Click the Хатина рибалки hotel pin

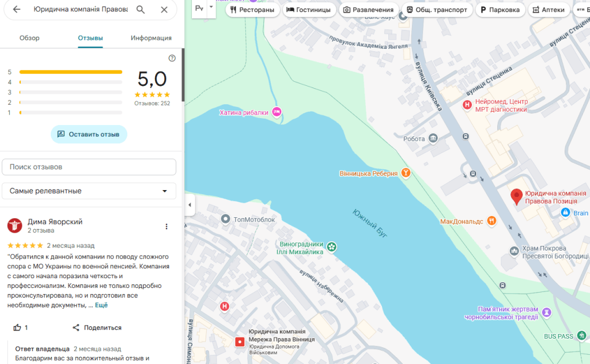277,112
